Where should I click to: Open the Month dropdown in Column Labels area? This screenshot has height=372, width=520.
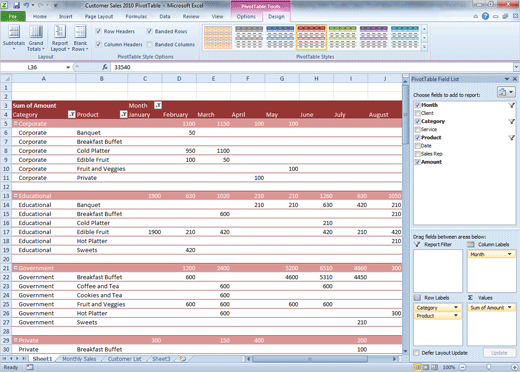510,254
